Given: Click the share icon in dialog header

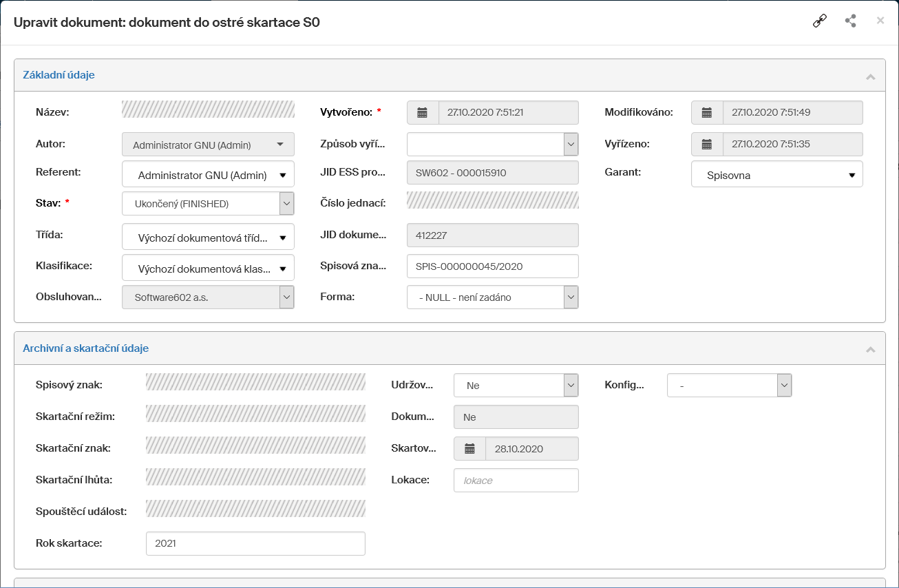Looking at the screenshot, I should (851, 21).
